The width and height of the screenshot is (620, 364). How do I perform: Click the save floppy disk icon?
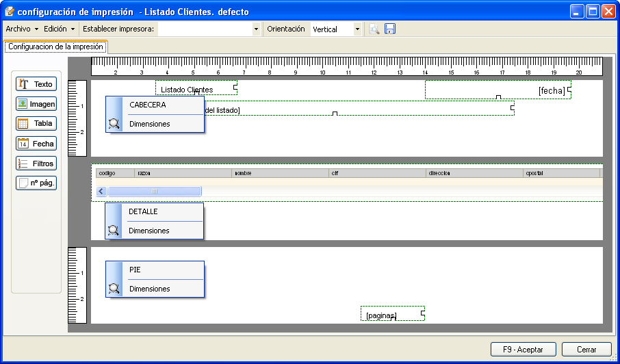390,29
